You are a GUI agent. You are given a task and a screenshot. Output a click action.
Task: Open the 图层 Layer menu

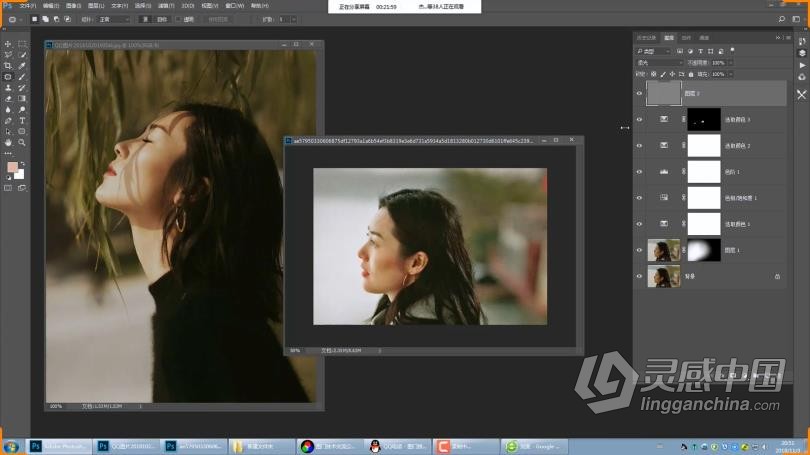point(96,6)
